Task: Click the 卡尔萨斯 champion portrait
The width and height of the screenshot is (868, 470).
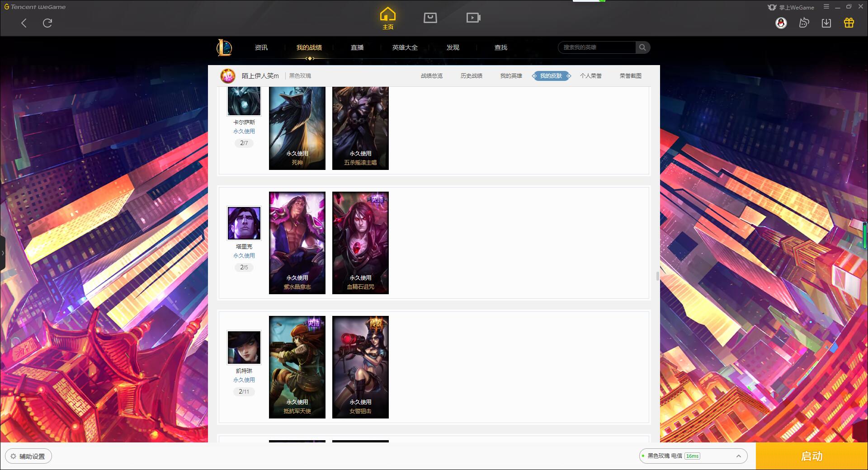Action: pos(244,101)
